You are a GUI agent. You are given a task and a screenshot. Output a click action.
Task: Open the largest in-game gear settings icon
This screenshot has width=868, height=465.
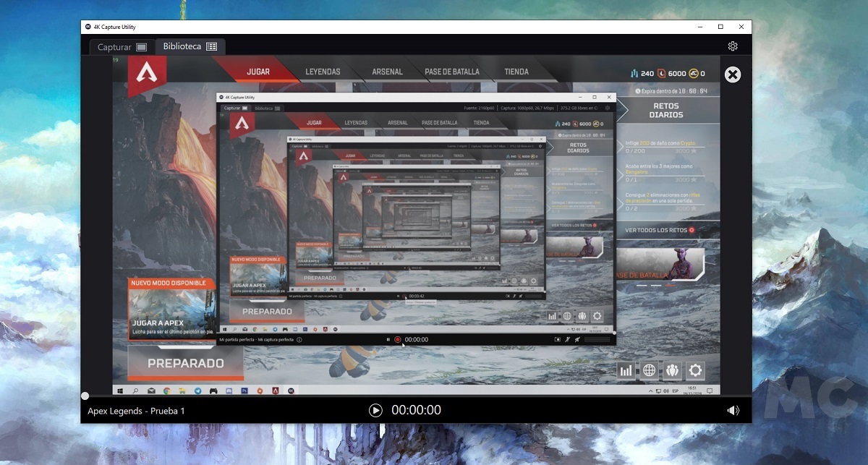pyautogui.click(x=696, y=371)
